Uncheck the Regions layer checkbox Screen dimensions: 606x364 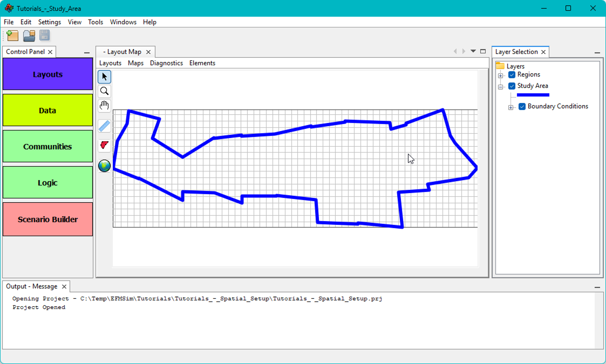point(512,74)
